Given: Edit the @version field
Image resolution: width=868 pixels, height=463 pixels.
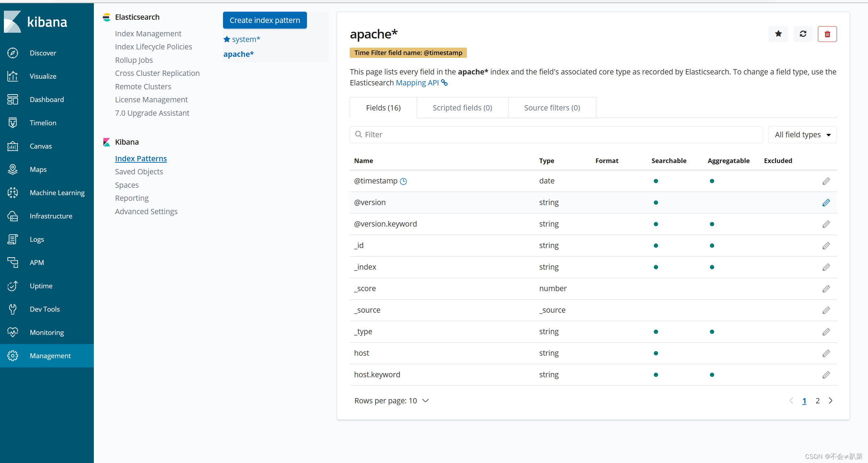Looking at the screenshot, I should coord(826,203).
